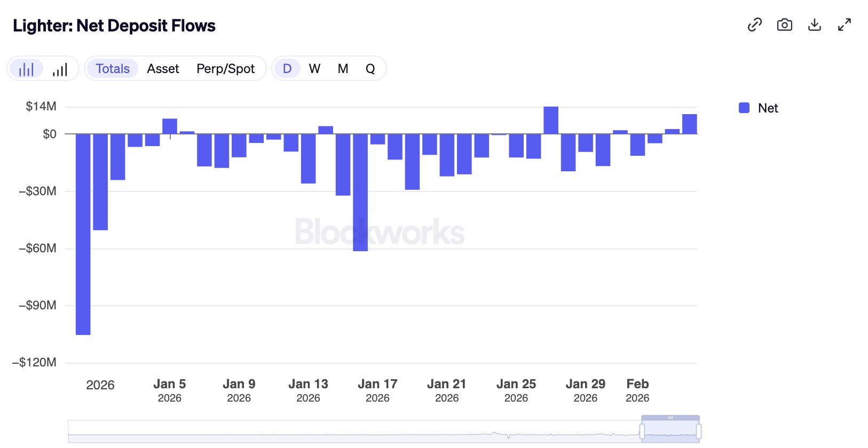Set interval to Weekly (W)
Image resolution: width=868 pixels, height=448 pixels.
[314, 69]
